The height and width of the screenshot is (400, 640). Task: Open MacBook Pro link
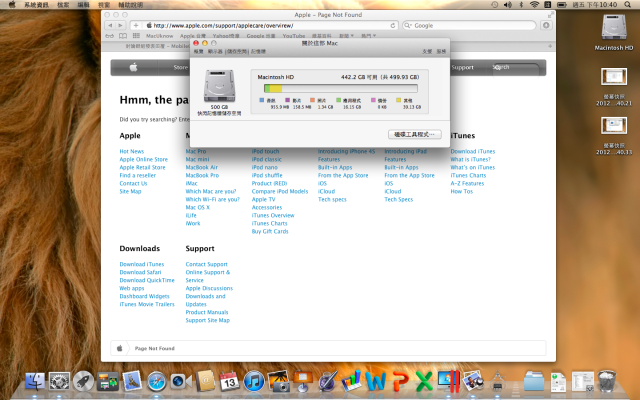[x=202, y=176]
